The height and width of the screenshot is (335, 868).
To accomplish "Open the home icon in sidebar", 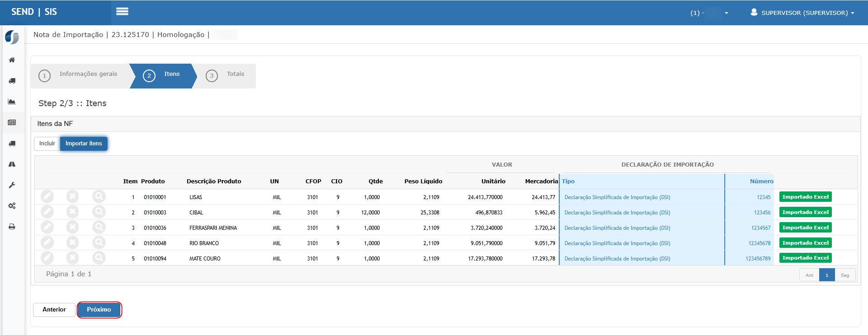I will [x=12, y=60].
